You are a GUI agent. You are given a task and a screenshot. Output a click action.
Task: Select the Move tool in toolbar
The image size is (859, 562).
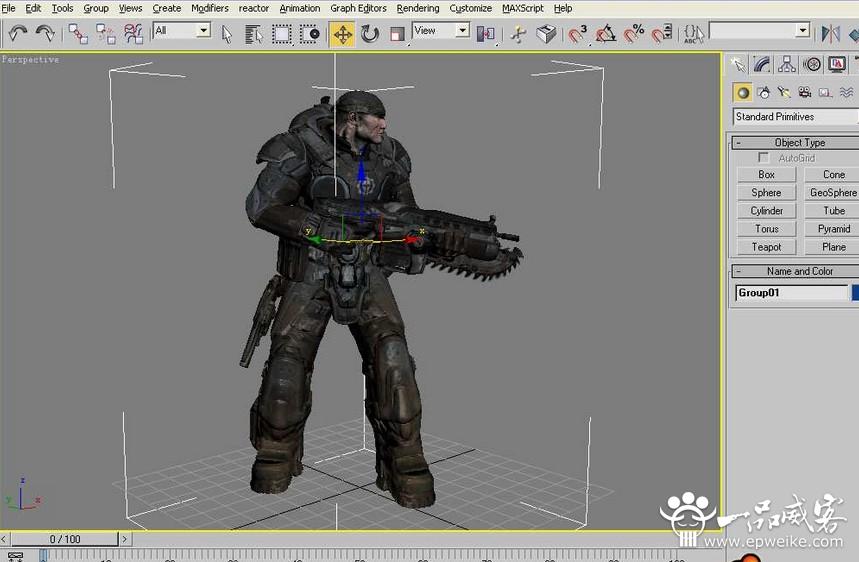point(342,35)
